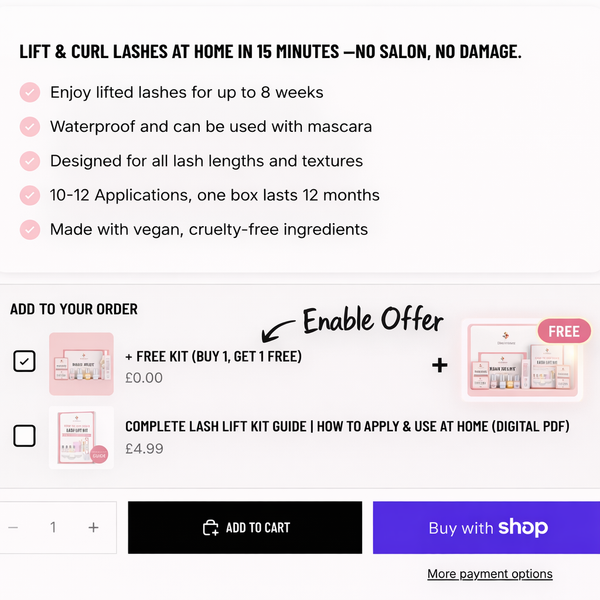The height and width of the screenshot is (600, 600).
Task: Click the pink FREE badge
Action: (x=564, y=332)
